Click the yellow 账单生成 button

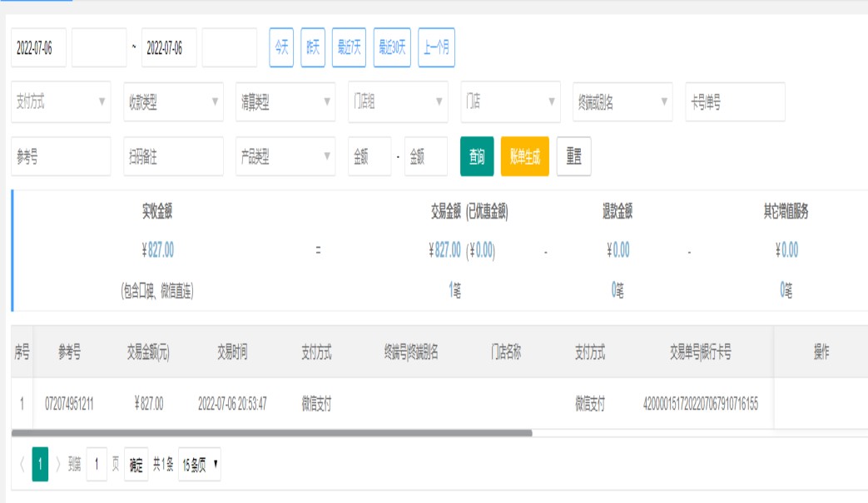524,156
